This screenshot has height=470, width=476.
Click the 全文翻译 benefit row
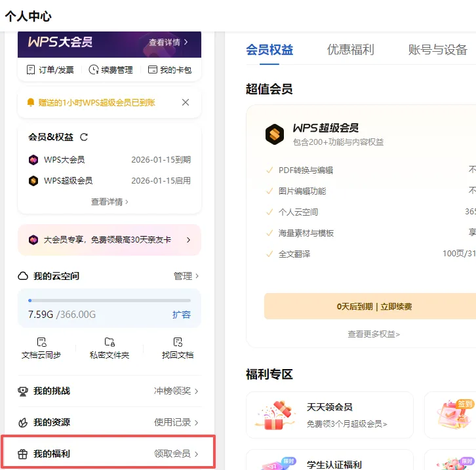click(x=370, y=254)
